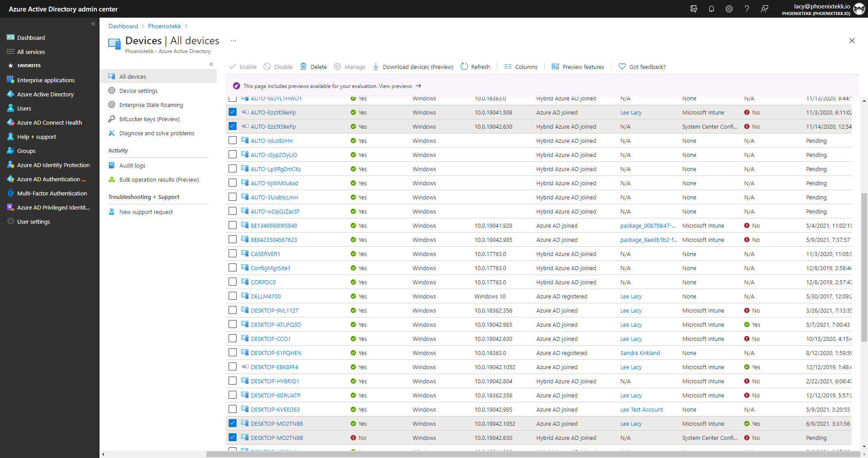Click Refresh in the toolbar
Screen dimensions: 868x458
475,67
